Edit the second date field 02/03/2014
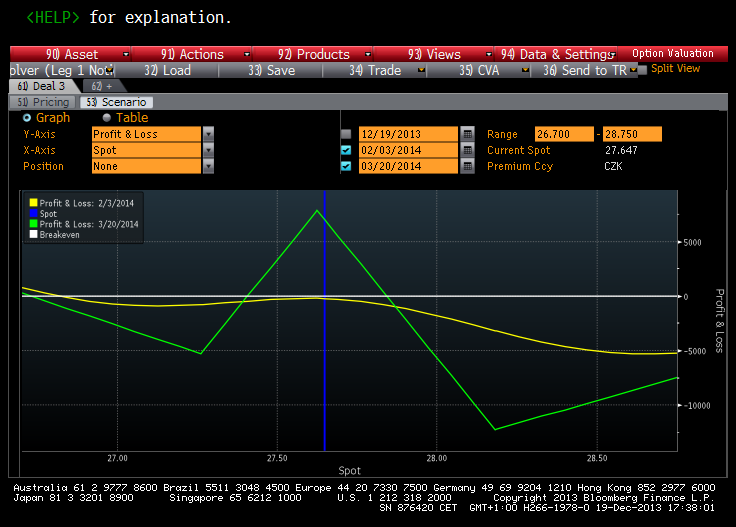736x527 pixels. tap(408, 150)
